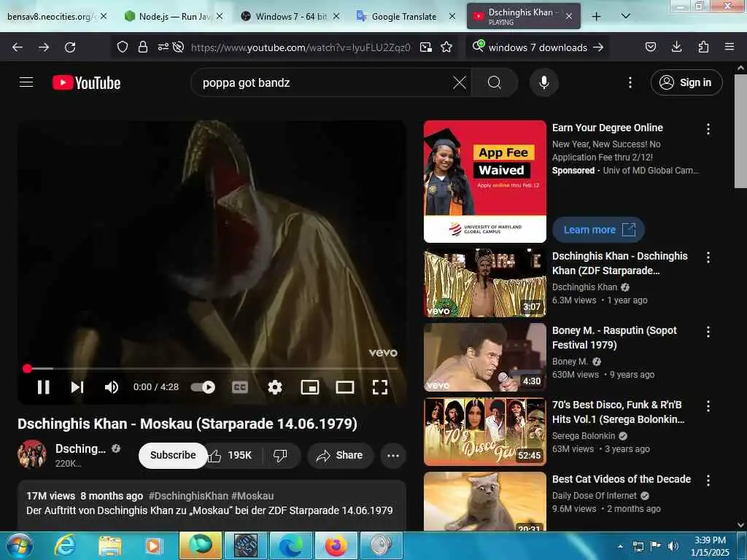Bookmark this page with the star
This screenshot has width=747, height=560.
point(446,47)
